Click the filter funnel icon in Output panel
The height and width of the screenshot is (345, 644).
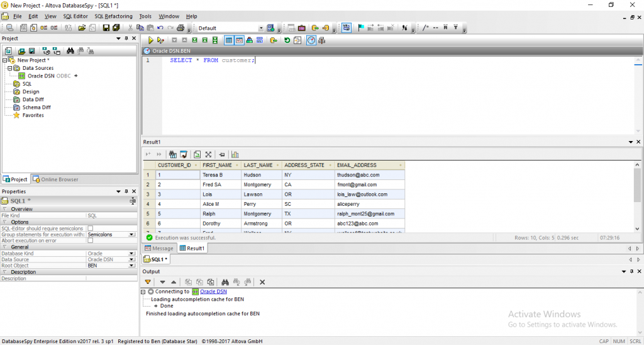pyautogui.click(x=148, y=282)
